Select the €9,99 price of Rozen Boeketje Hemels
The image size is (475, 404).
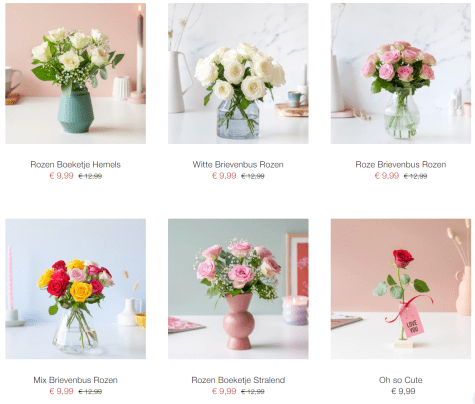pyautogui.click(x=61, y=176)
